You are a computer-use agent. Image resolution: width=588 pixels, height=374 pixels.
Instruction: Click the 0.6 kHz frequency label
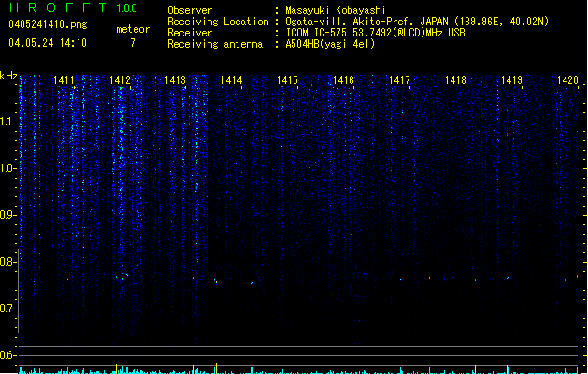point(7,355)
